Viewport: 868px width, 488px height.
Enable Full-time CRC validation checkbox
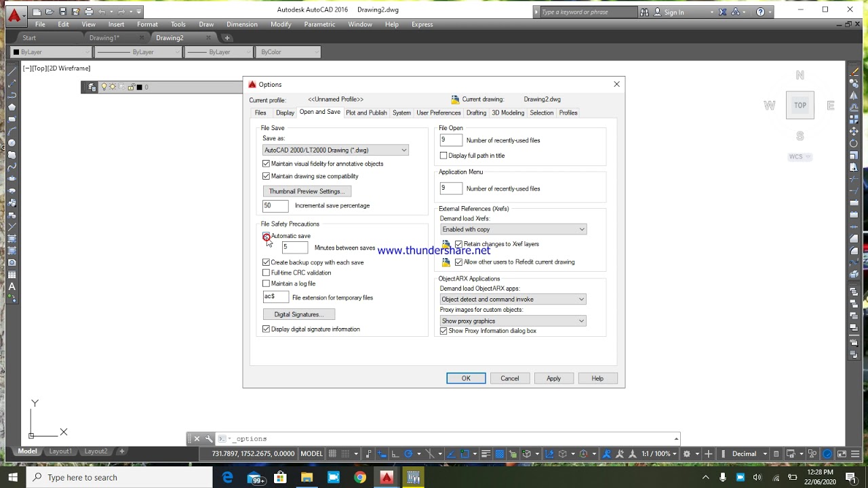coord(266,272)
